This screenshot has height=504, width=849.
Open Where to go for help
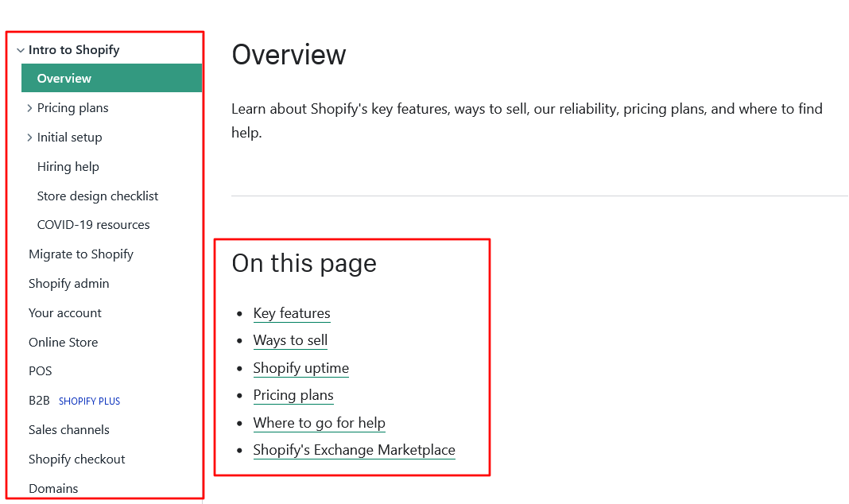(x=319, y=423)
